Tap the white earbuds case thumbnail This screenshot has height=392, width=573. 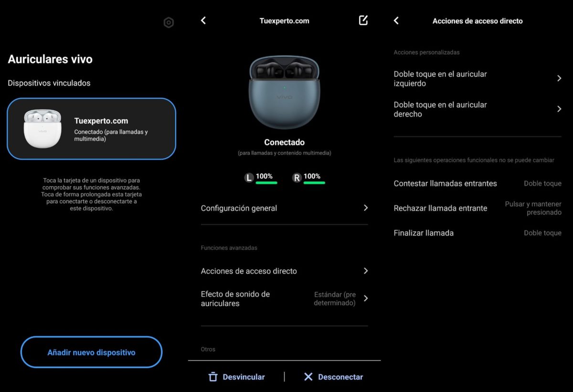(42, 128)
